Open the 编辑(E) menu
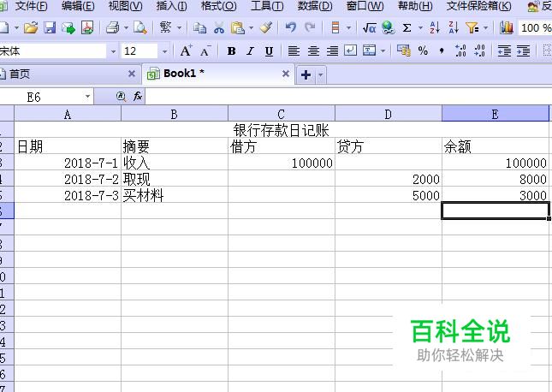Screen dimensions: 552x392 78,6
